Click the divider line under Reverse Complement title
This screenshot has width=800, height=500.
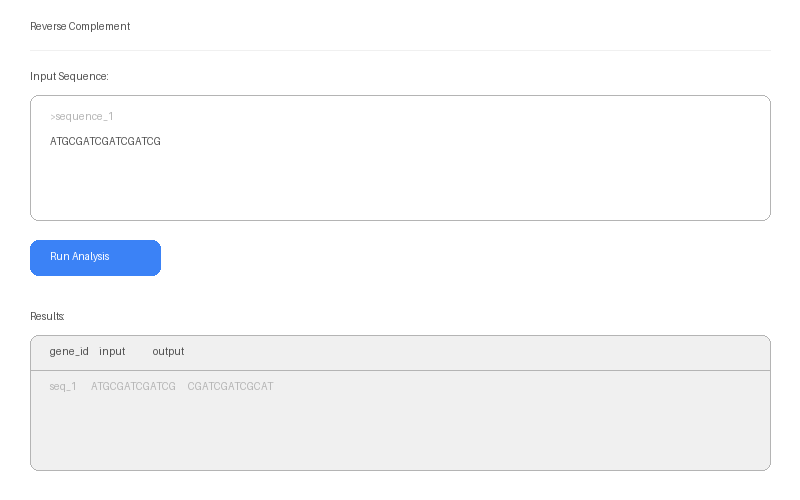[400, 50]
